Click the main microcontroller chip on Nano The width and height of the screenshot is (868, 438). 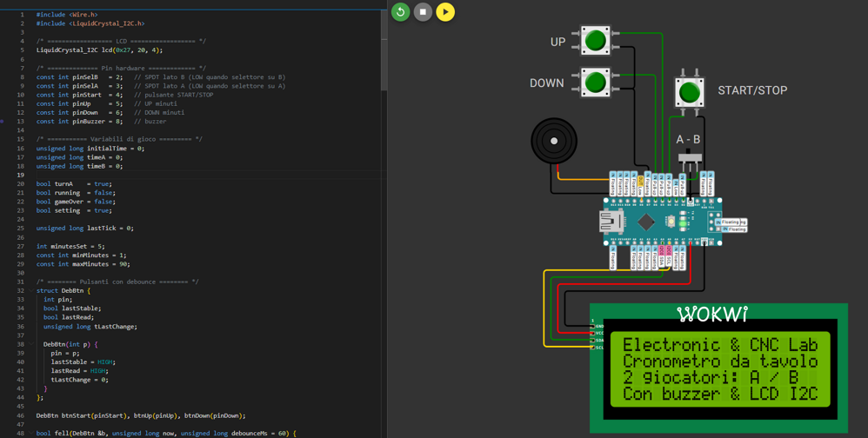point(646,222)
